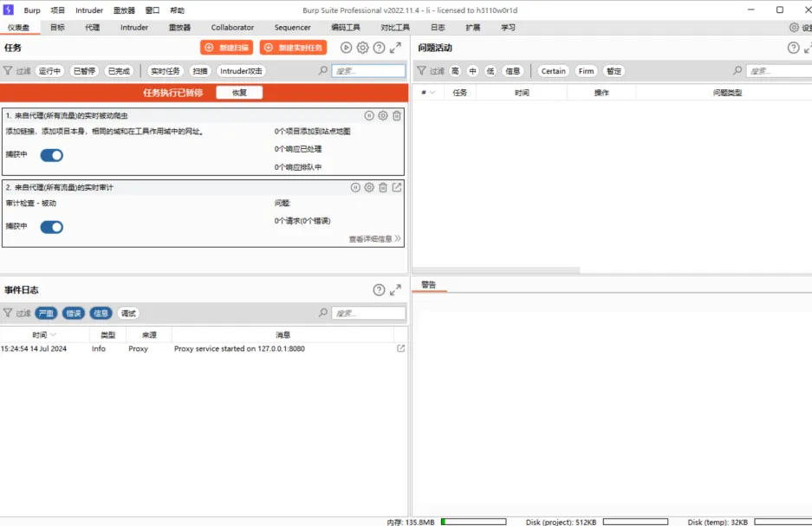Click the Event log search field
Screen dimensions: 812x526
point(368,313)
